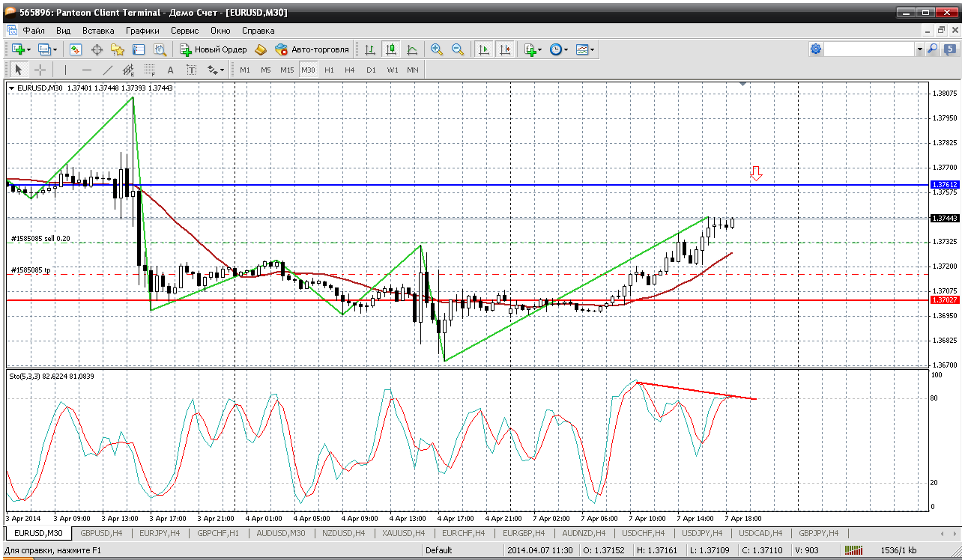
Task: Open the Вставка menu
Action: (98, 31)
